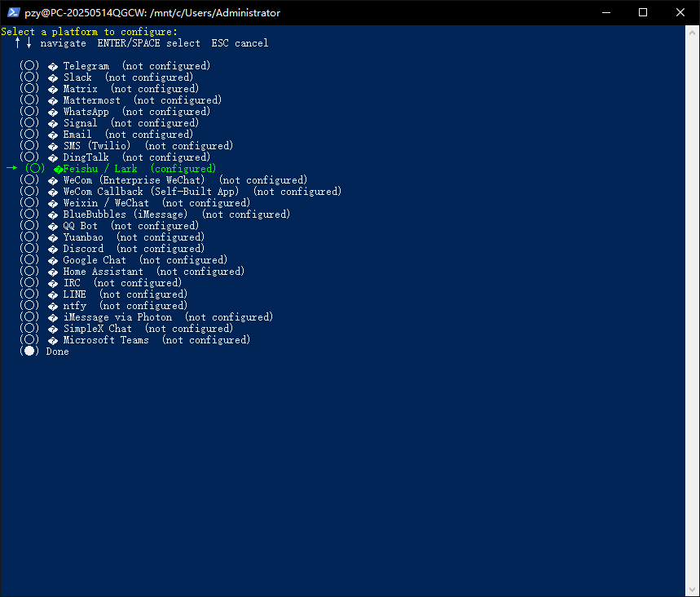
Task: Select the highlighted Feishu / Lark entry
Action: tap(112, 169)
